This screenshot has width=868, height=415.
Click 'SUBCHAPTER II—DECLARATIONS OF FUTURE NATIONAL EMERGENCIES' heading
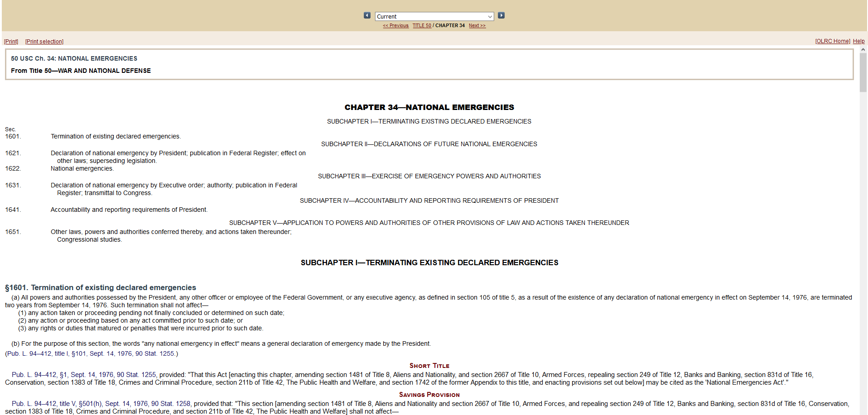tap(429, 144)
